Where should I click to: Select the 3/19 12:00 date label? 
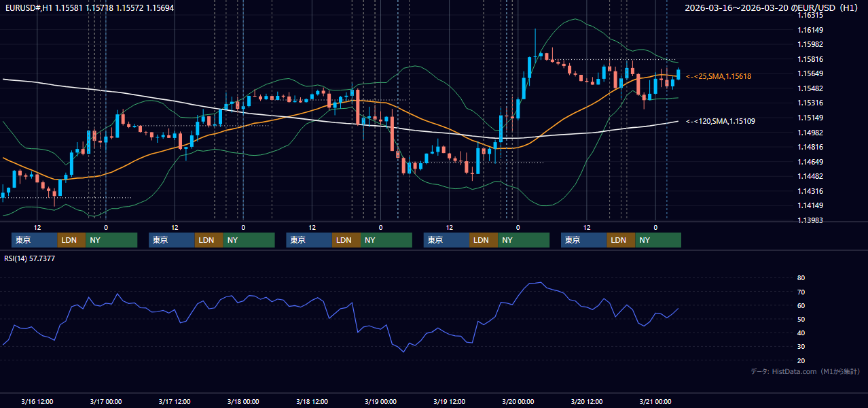[x=449, y=401]
